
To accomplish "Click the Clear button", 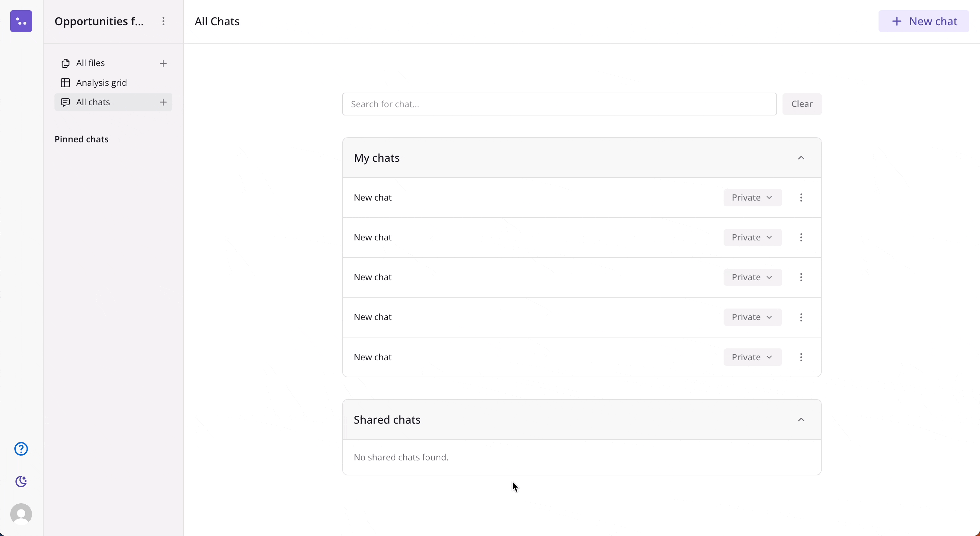I will (x=802, y=104).
